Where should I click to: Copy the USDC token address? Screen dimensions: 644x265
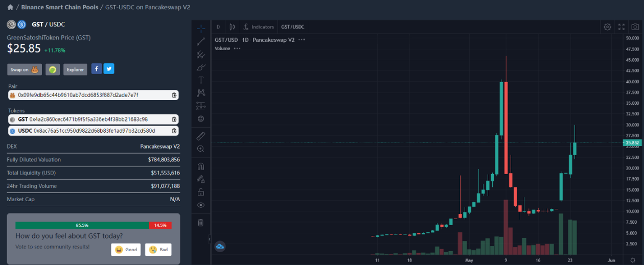coord(174,131)
